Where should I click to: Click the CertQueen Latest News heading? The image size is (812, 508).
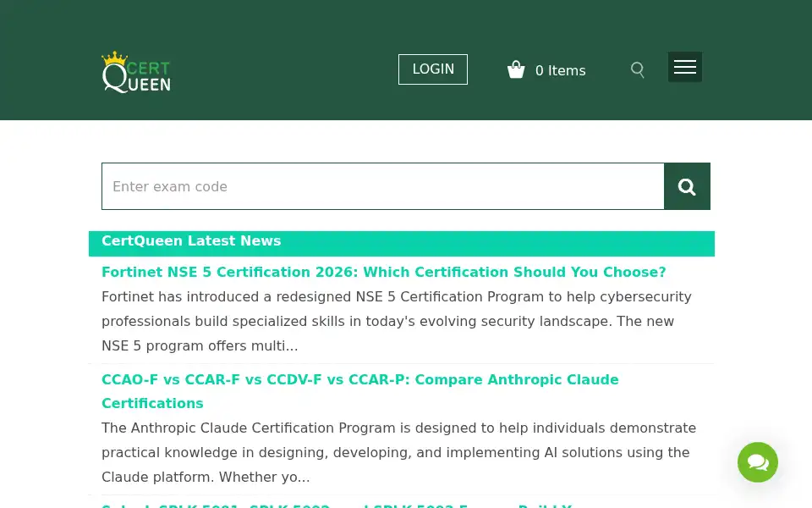191,241
